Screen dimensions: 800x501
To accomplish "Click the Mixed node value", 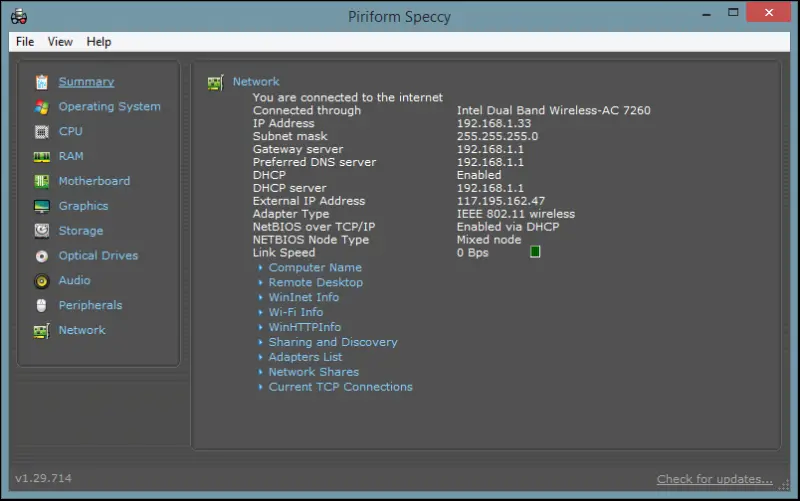I will (x=489, y=240).
